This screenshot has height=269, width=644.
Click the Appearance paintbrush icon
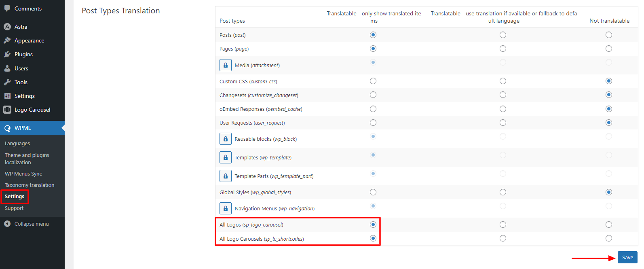[x=7, y=40]
